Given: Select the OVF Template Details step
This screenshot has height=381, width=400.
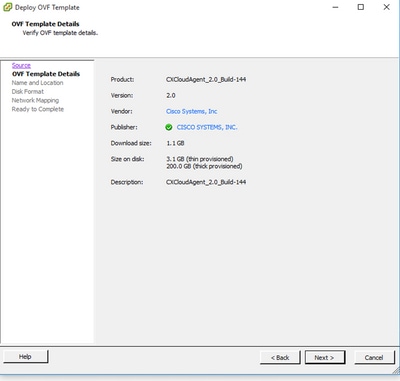Looking at the screenshot, I should (46, 74).
